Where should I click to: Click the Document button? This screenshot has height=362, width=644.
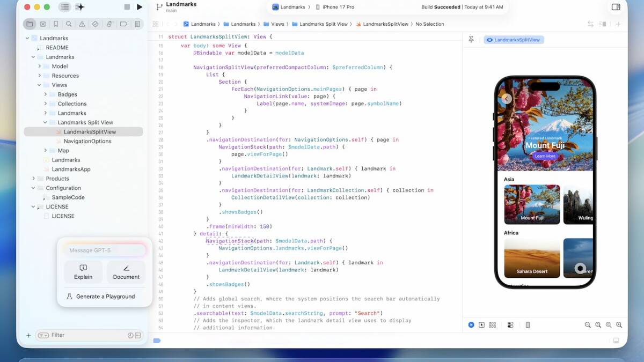pyautogui.click(x=126, y=272)
